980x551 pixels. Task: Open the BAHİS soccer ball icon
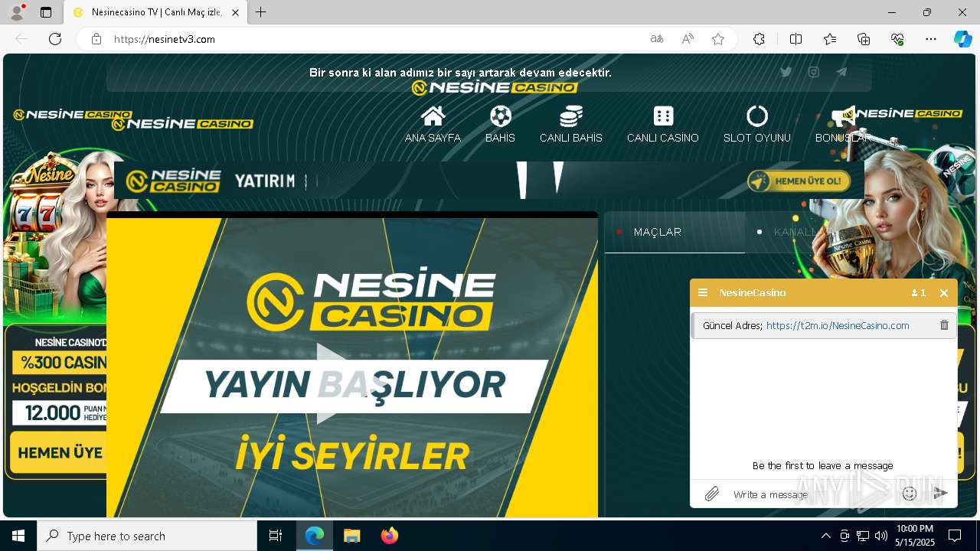coord(500,116)
